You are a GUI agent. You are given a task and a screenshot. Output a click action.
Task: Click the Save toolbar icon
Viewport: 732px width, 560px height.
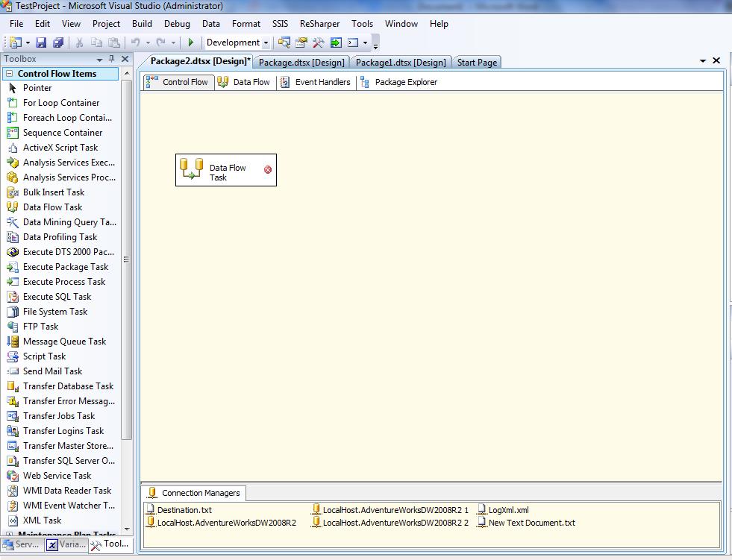click(x=41, y=43)
